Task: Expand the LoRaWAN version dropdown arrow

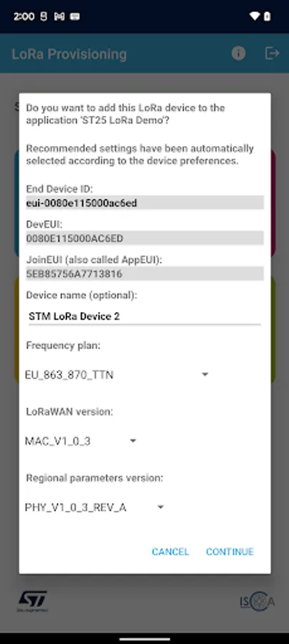Action: click(x=132, y=441)
